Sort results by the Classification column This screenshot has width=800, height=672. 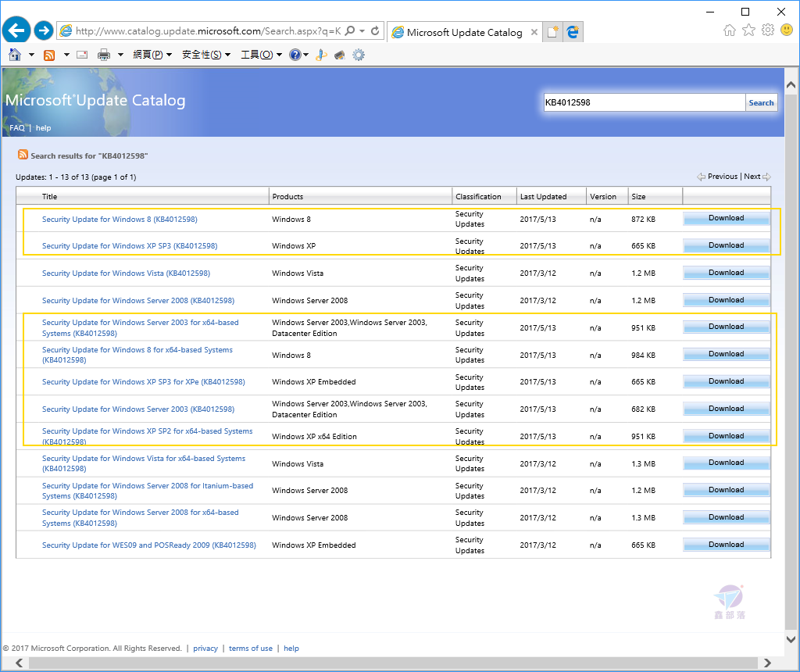[478, 196]
